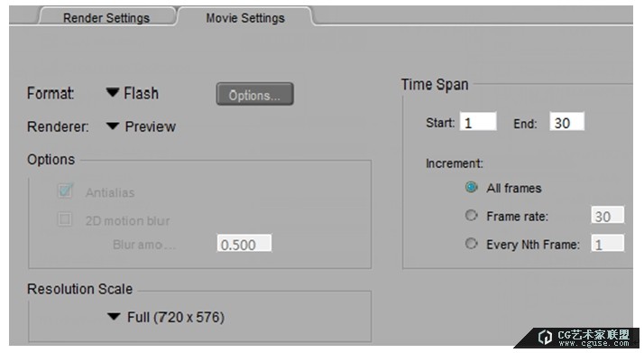The width and height of the screenshot is (644, 353).
Task: Click the CG watermark logo icon
Action: [545, 337]
